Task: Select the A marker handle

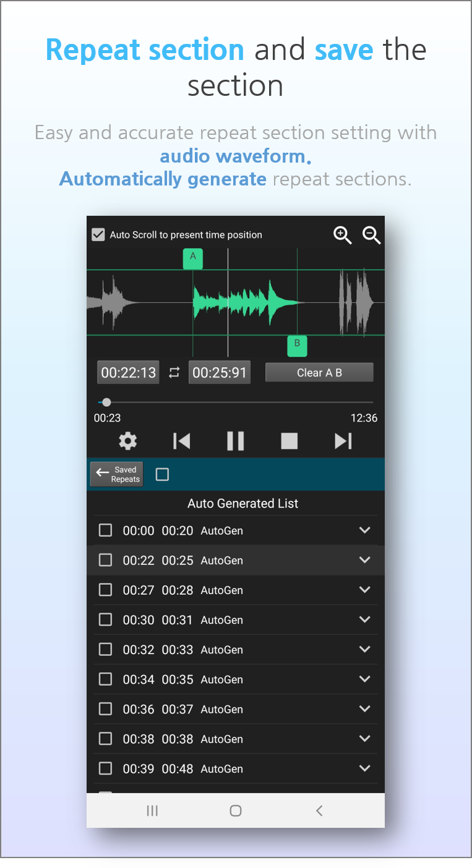Action: click(192, 258)
